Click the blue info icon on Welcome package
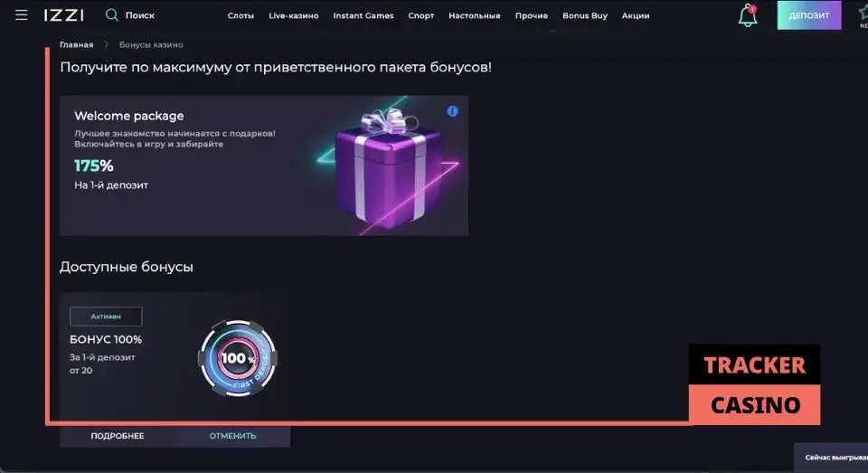This screenshot has height=473, width=868. coord(452,111)
